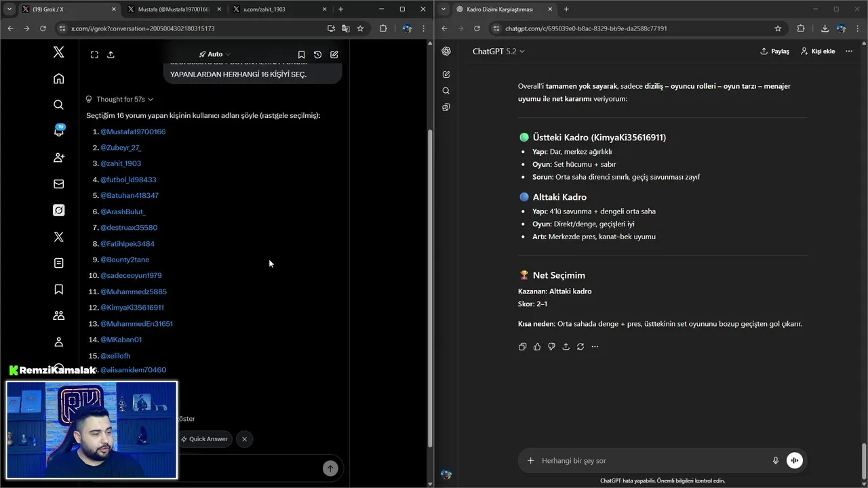Open X bookmarks icon in sidebar
This screenshot has width=868, height=488.
(58, 289)
